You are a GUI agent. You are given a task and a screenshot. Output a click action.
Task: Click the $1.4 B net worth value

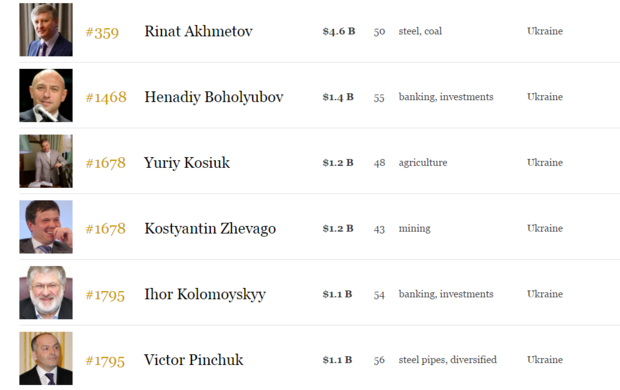click(338, 97)
